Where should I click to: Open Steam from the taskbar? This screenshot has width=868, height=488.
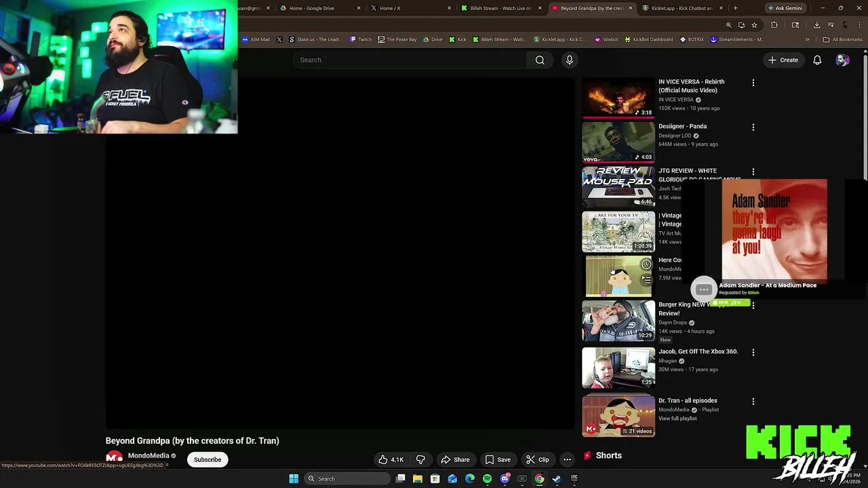click(x=557, y=479)
